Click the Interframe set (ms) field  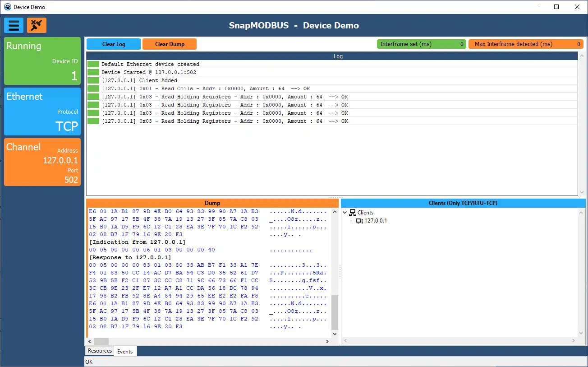point(422,44)
